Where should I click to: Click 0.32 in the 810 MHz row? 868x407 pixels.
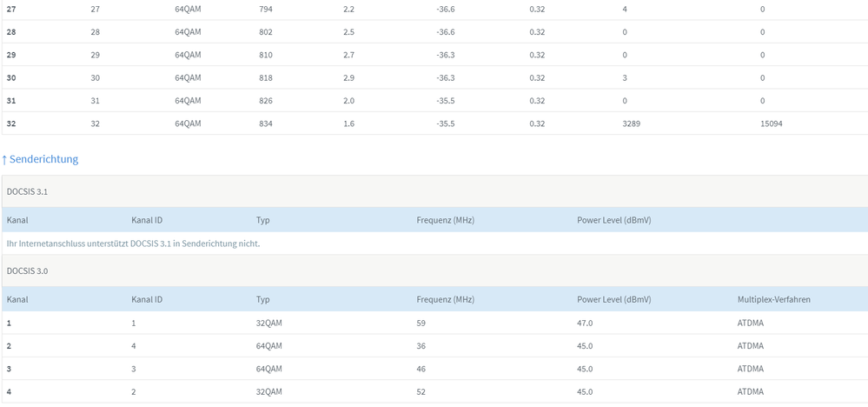[x=537, y=56]
